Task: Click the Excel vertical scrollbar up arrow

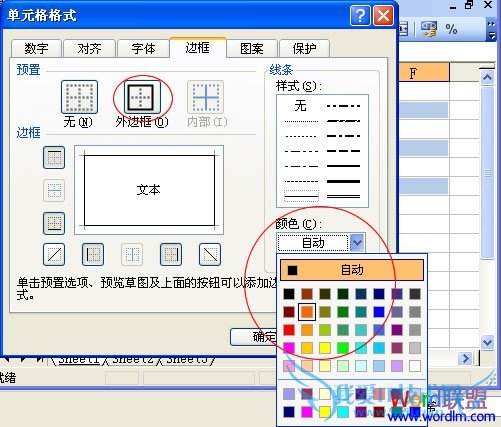Action: point(487,78)
